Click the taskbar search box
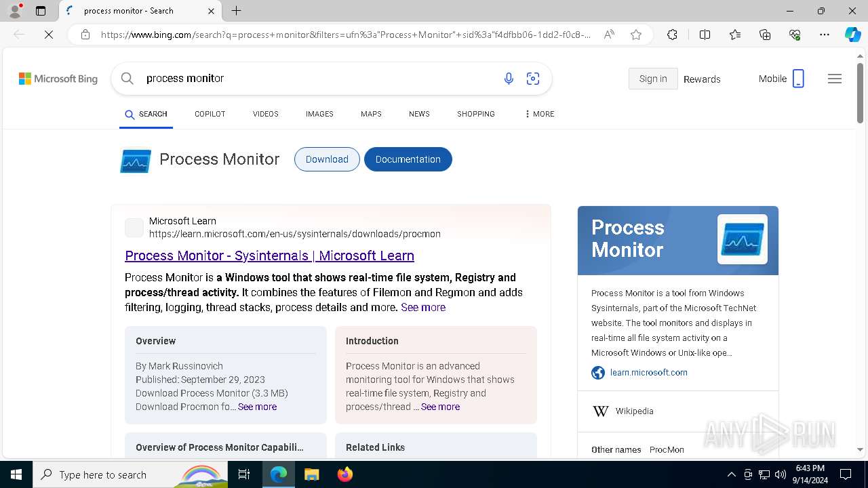Viewport: 868px width, 488px height. (x=130, y=474)
